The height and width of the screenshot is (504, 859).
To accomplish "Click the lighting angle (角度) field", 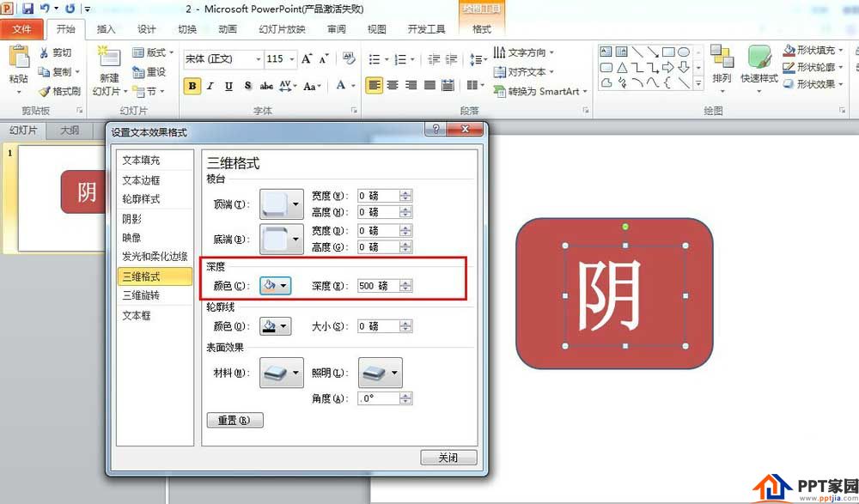I will coord(379,398).
